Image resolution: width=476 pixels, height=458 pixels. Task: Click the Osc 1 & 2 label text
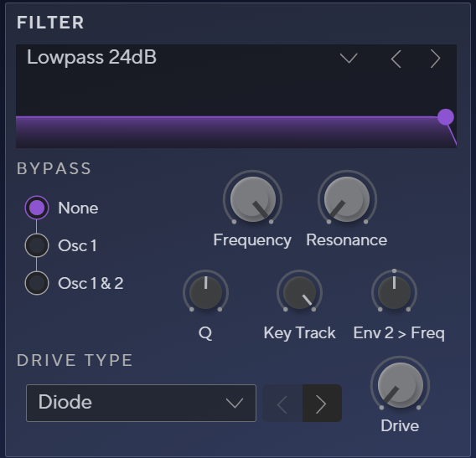(91, 283)
